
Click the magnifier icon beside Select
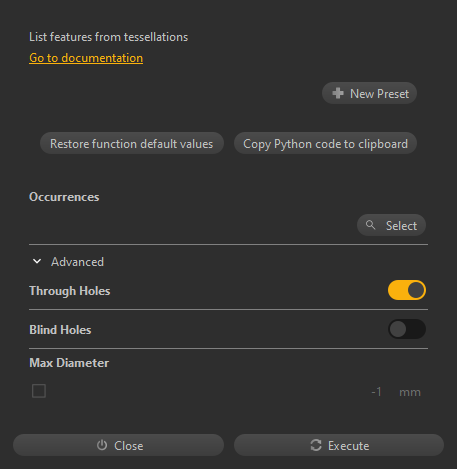(x=370, y=225)
